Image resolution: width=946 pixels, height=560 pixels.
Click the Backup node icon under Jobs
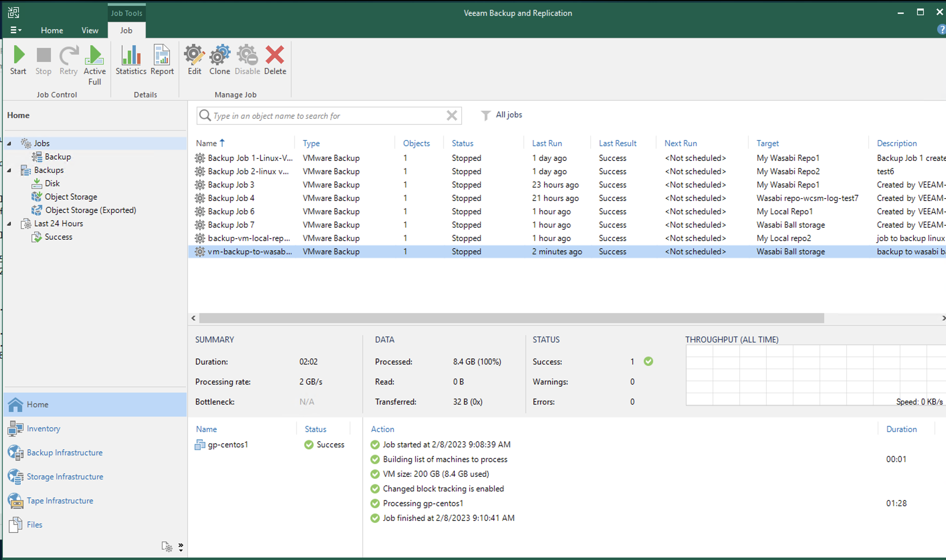coord(37,157)
